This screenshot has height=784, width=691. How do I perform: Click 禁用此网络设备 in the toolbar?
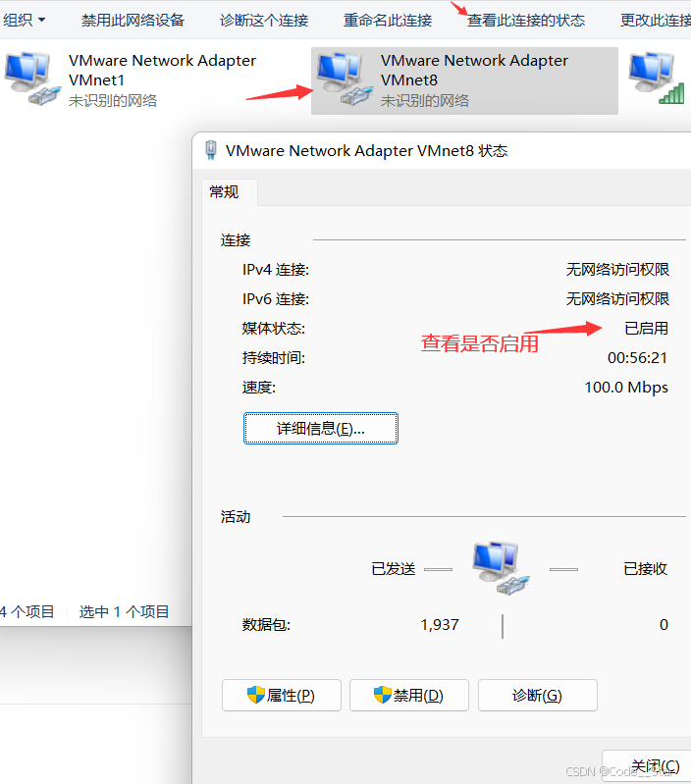pos(133,20)
